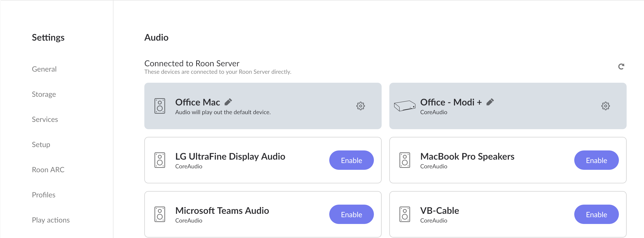Enable MacBook Pro Speakers
This screenshot has width=644, height=238.
point(596,160)
